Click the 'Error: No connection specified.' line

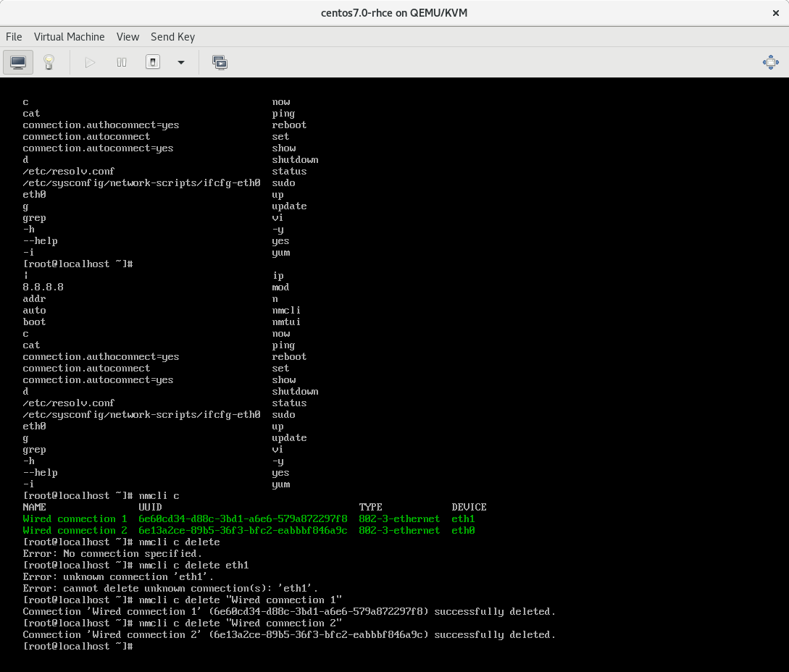tap(112, 553)
